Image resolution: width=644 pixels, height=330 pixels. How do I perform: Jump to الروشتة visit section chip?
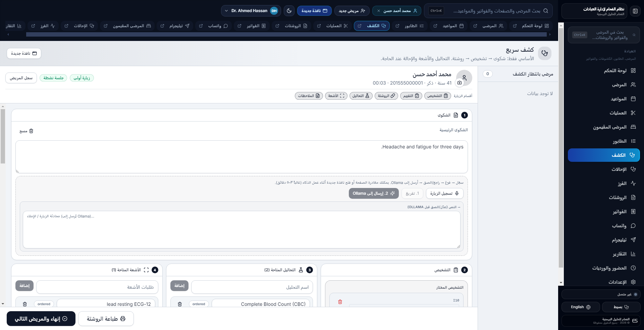coord(386,96)
